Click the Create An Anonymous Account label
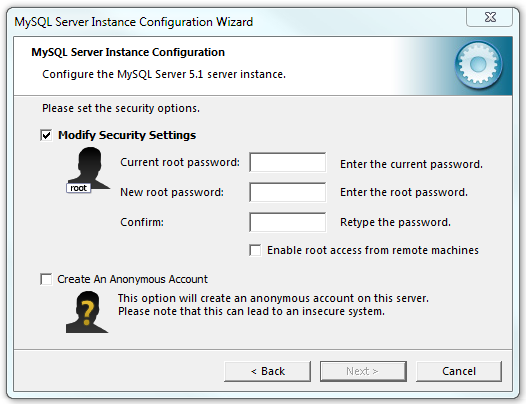This screenshot has height=404, width=526. click(x=133, y=279)
